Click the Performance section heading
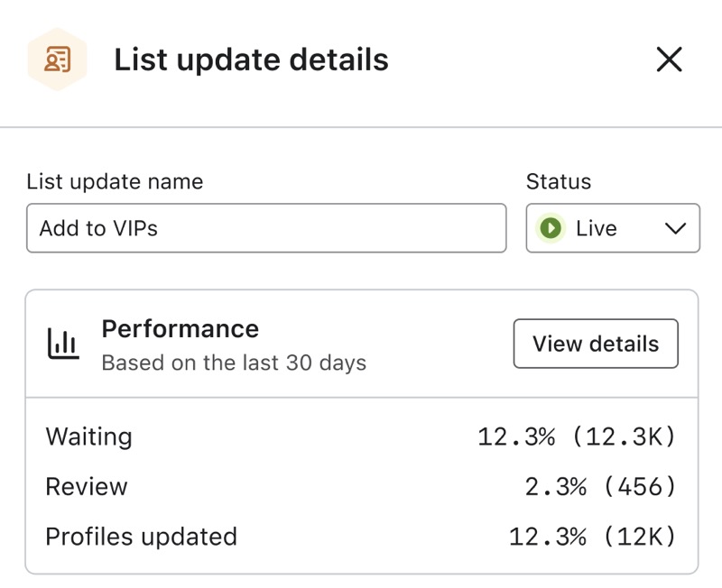 tap(180, 328)
